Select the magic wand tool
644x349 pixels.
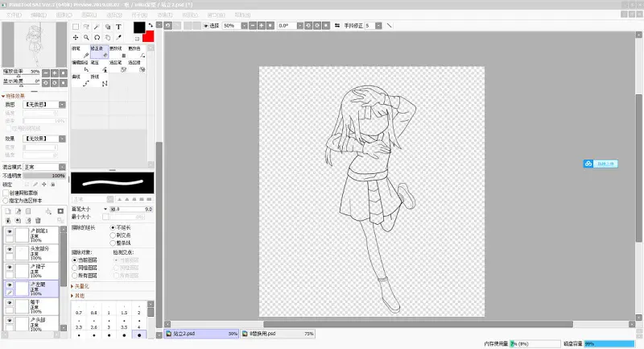[x=97, y=27]
